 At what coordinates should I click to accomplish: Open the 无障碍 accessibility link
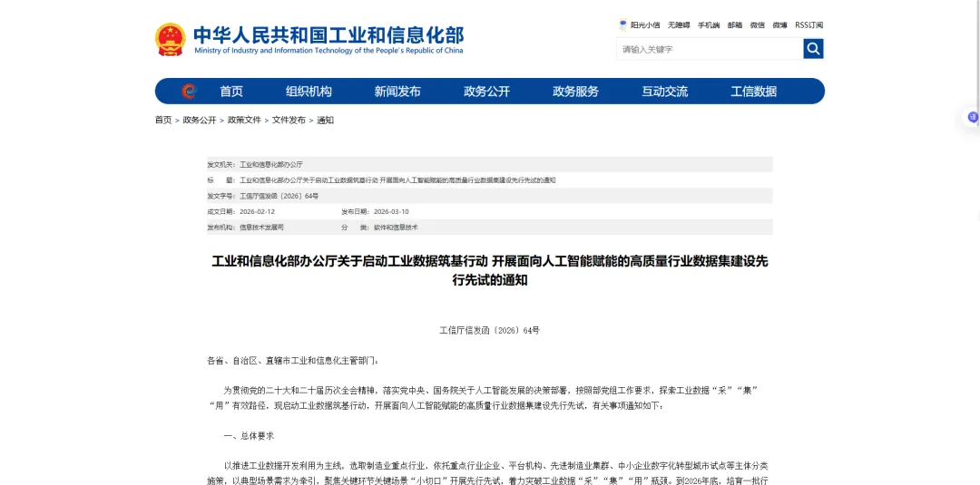point(679,25)
